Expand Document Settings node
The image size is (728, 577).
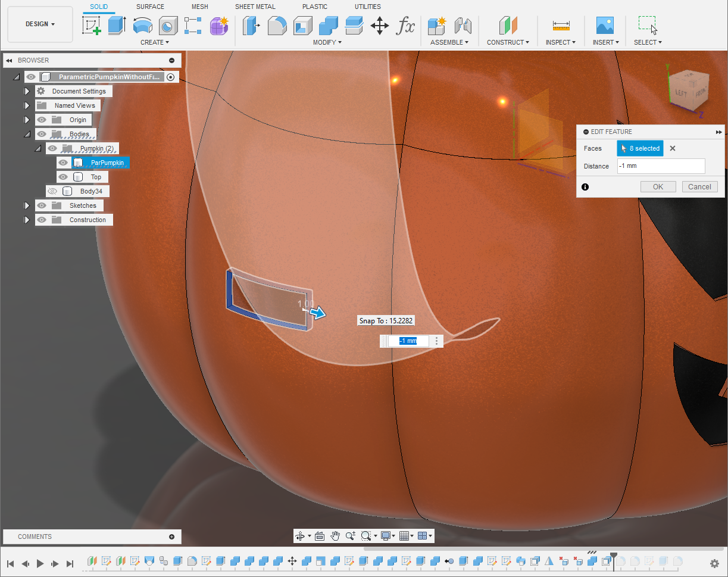coord(27,91)
